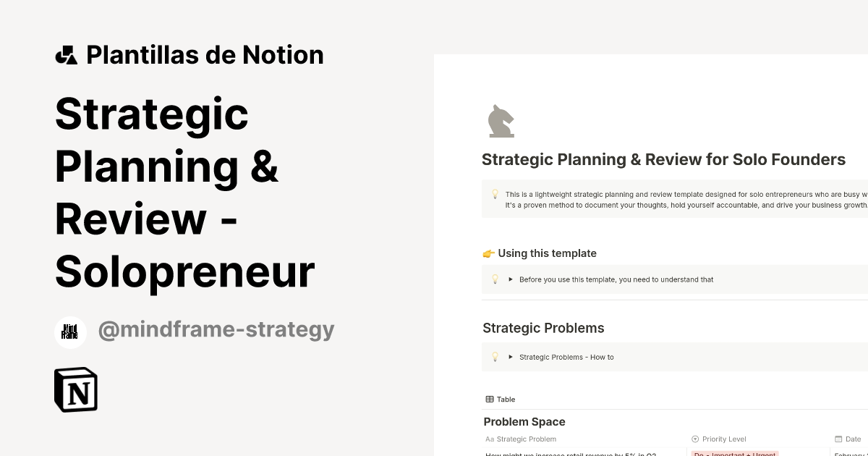
Task: Click the mindframe-strategy avatar image
Action: tap(70, 332)
